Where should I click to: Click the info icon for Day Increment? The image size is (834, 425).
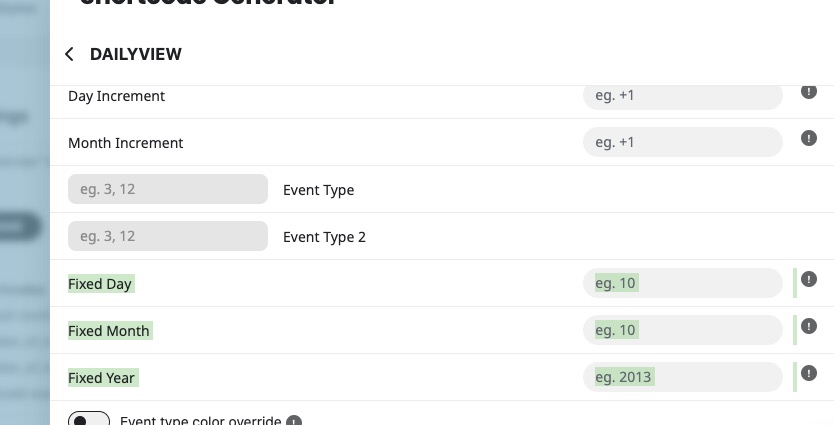click(808, 91)
